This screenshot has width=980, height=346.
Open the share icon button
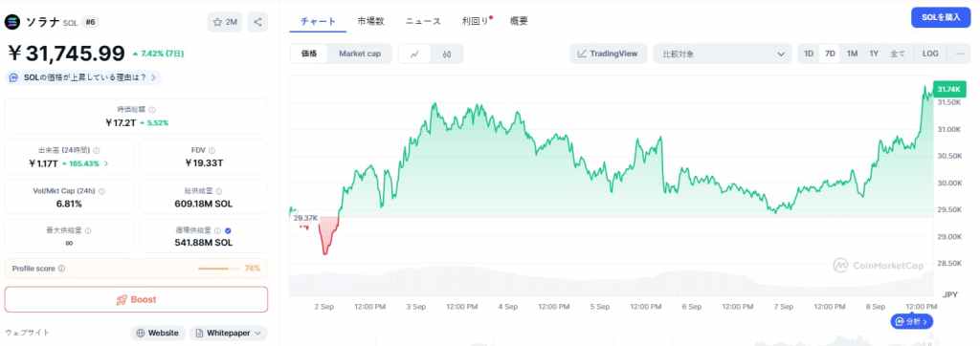(x=257, y=22)
